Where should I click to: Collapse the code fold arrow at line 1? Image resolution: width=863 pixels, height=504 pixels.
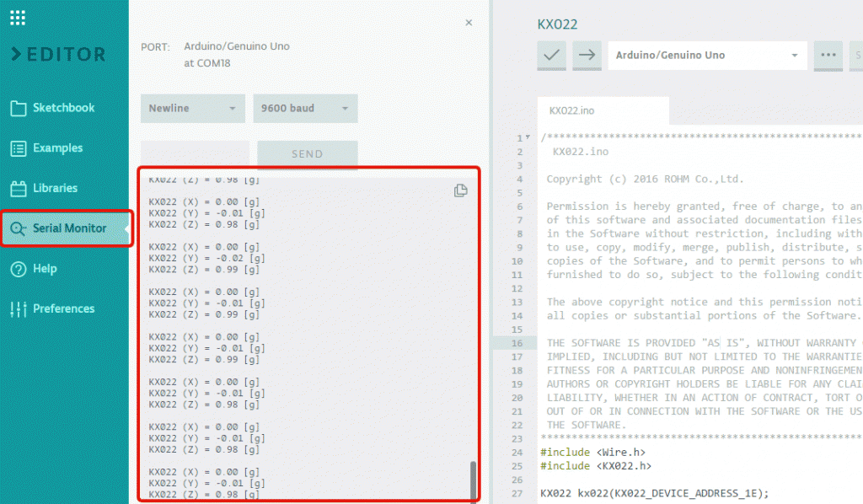click(528, 137)
